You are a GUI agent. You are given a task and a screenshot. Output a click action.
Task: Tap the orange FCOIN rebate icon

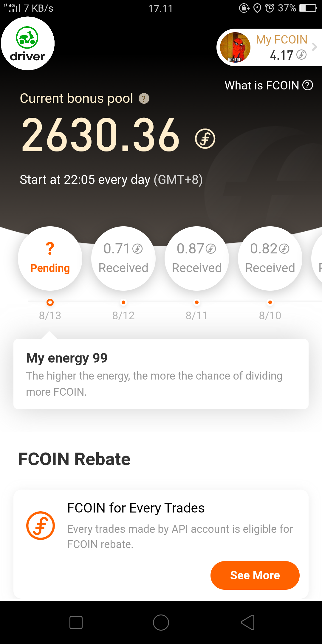(41, 526)
